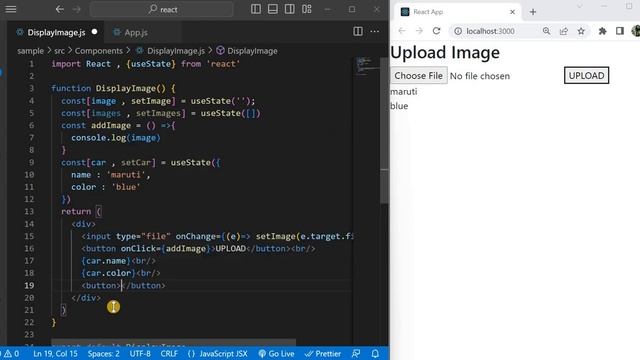Open the browser zoom magnifier icon
The image size is (640, 360).
tap(546, 31)
